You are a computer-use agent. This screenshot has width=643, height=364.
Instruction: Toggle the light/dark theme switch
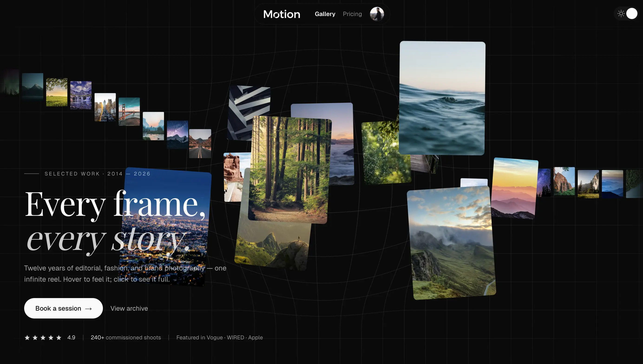pyautogui.click(x=626, y=13)
